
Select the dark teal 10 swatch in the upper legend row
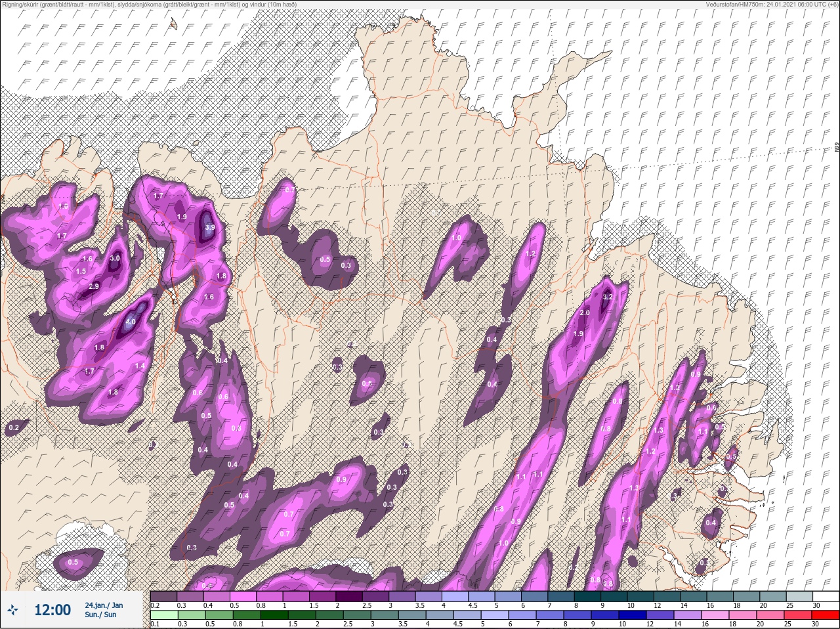tap(640, 596)
